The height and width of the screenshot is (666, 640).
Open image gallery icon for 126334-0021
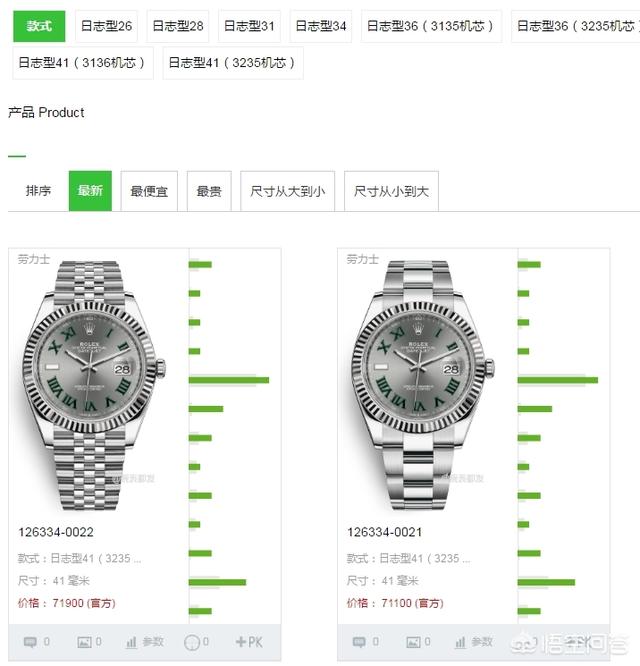pyautogui.click(x=413, y=642)
